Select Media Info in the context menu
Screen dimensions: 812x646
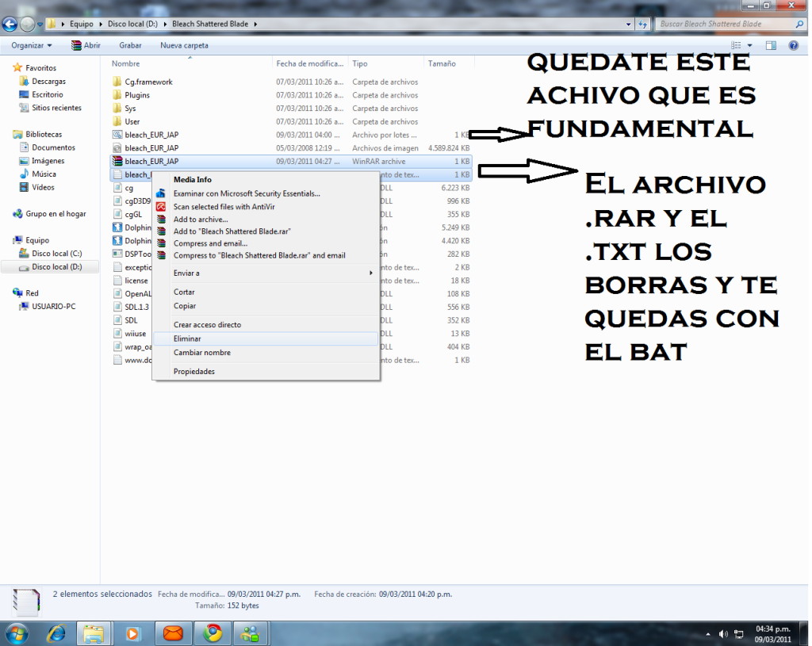[266, 180]
